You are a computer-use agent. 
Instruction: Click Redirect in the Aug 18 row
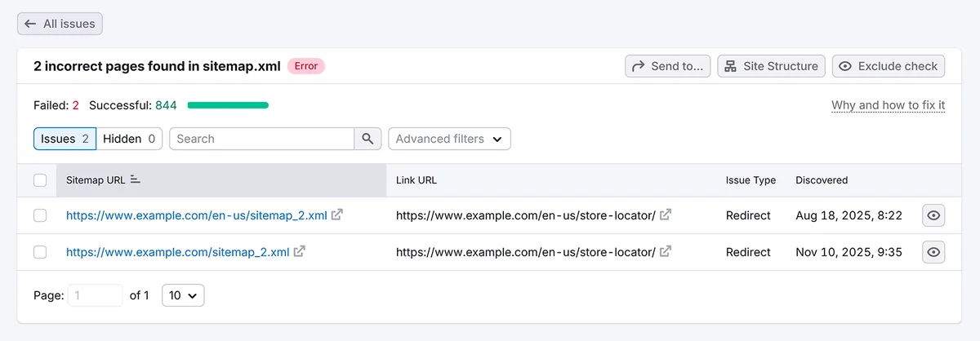(748, 215)
